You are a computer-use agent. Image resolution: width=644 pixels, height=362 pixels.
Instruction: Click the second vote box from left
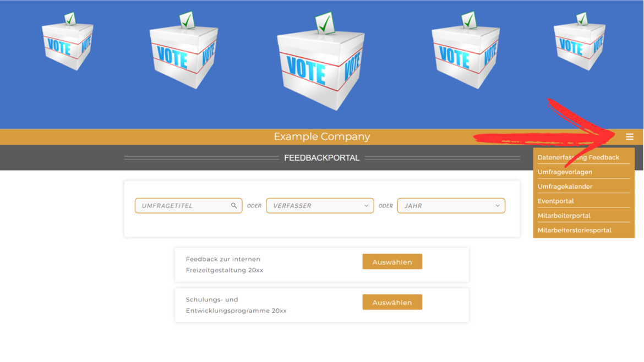click(x=184, y=50)
